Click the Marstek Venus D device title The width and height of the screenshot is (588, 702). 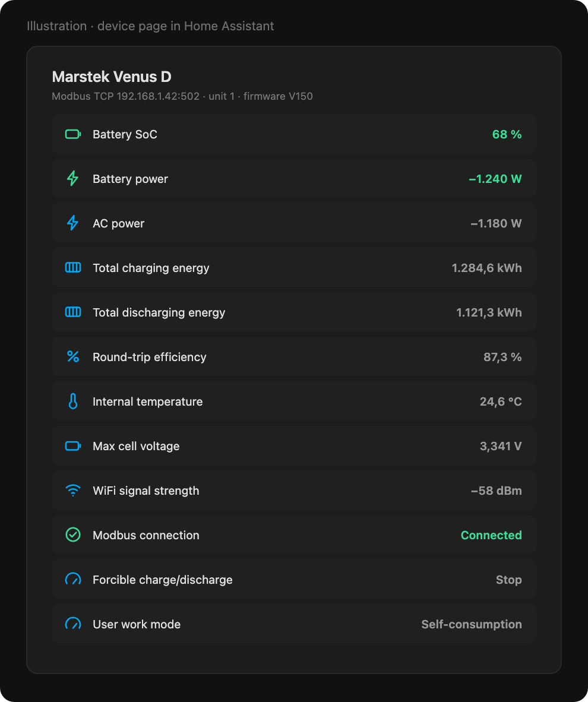(x=112, y=77)
